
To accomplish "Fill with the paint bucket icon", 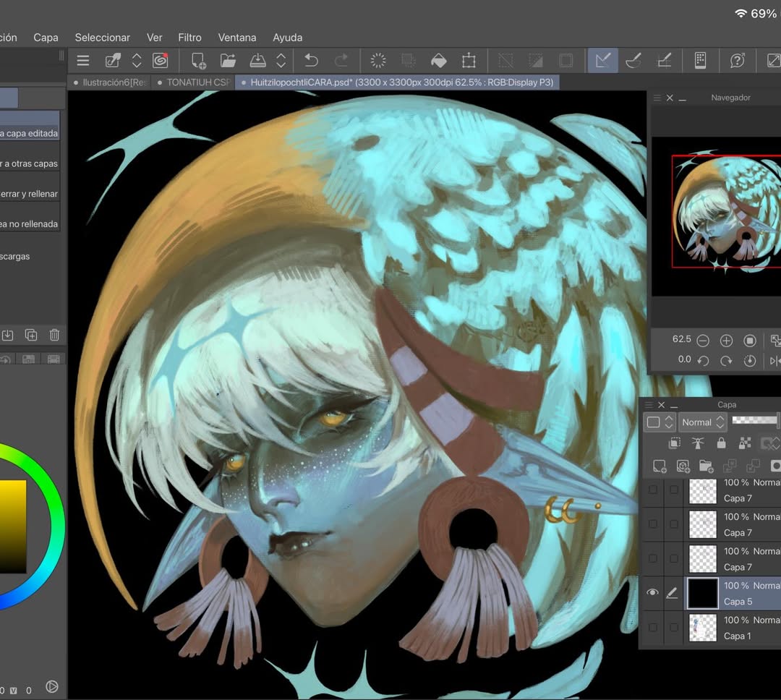I will (439, 61).
